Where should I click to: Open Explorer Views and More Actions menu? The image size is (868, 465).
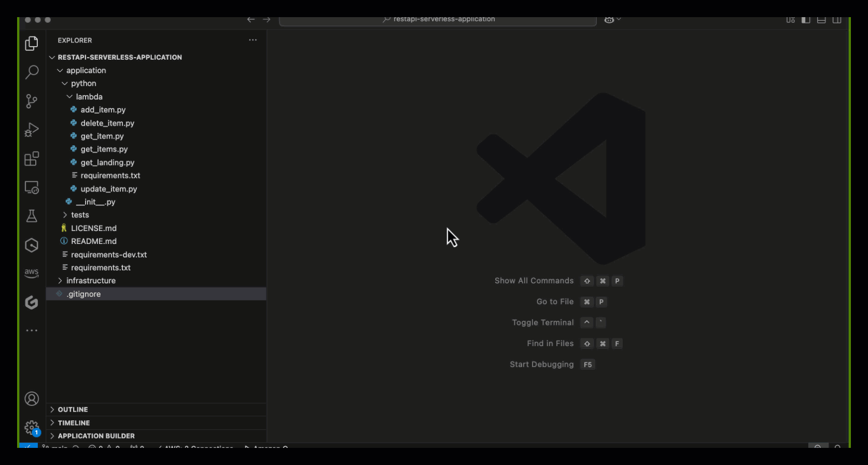(x=253, y=40)
